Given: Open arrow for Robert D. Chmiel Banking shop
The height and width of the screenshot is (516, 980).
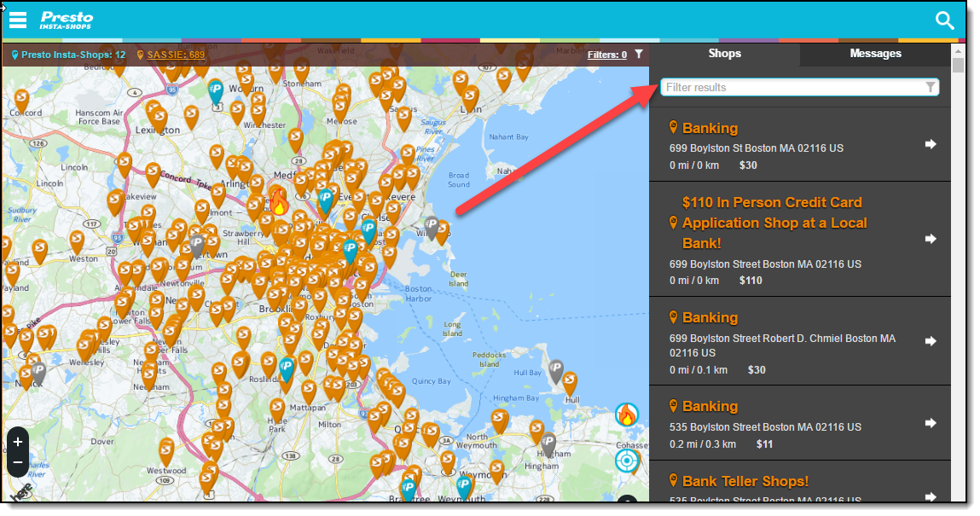Looking at the screenshot, I should (x=931, y=341).
